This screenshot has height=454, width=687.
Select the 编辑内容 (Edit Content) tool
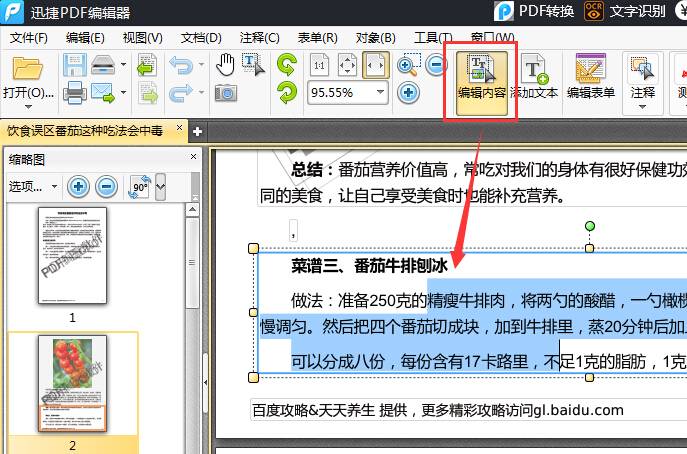(x=481, y=77)
